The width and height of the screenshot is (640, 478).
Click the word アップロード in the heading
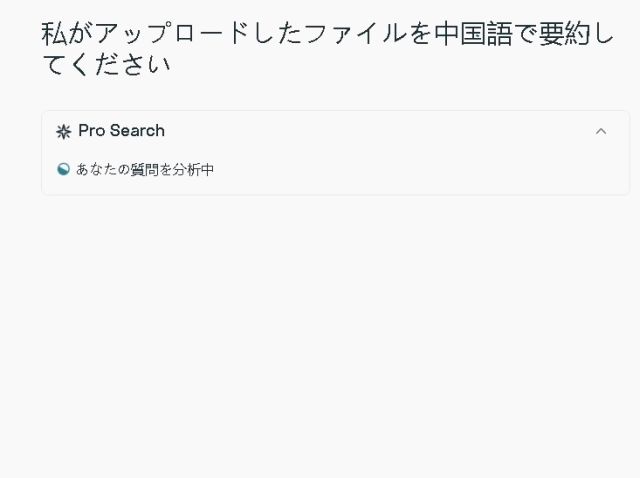170,33
